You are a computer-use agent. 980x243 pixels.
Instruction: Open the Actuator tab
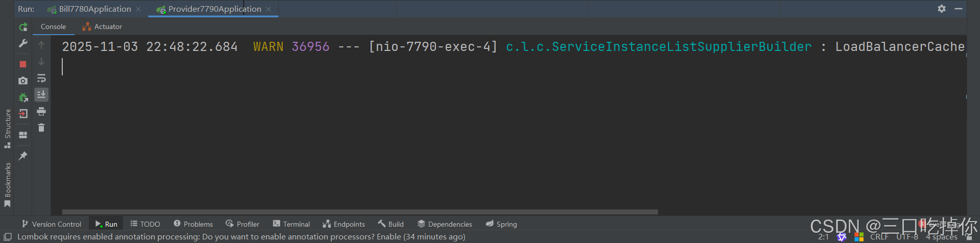102,26
